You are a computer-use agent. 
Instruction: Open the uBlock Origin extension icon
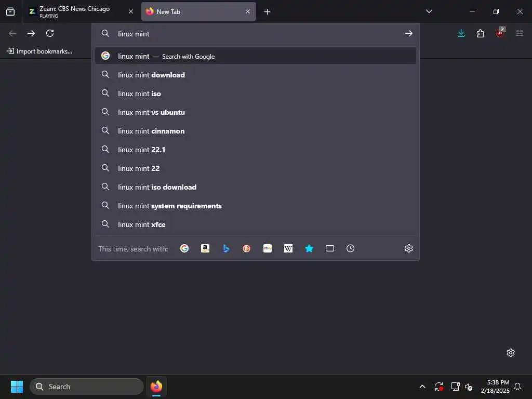click(x=500, y=33)
